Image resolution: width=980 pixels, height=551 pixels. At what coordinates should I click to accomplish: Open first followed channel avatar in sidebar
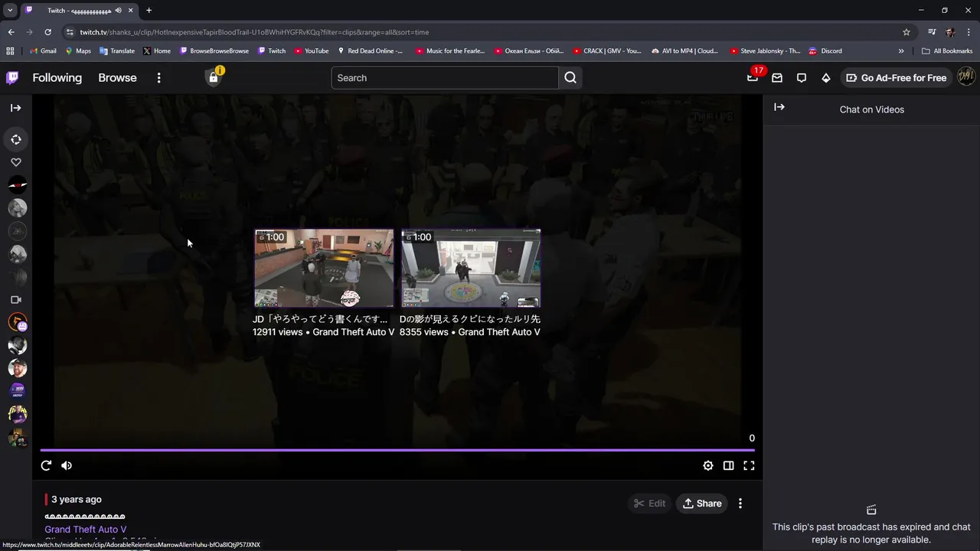tap(17, 184)
